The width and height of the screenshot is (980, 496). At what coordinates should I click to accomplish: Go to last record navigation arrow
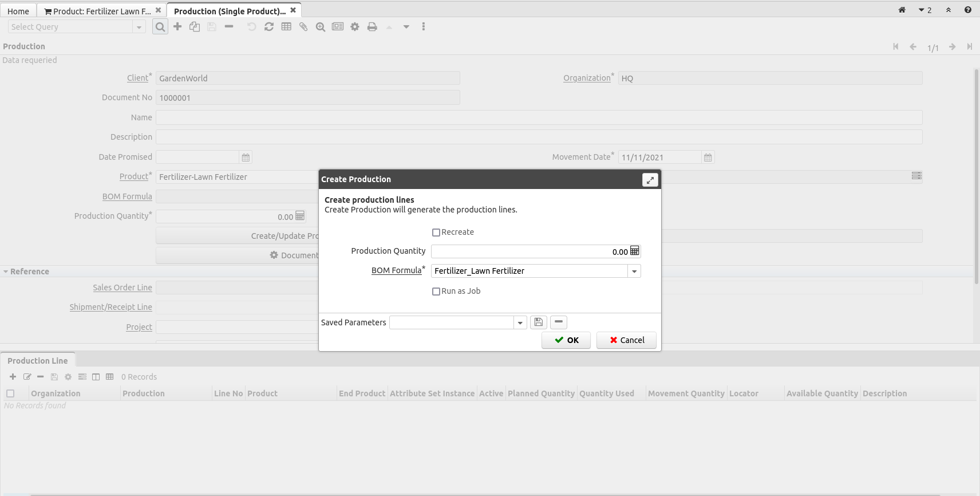click(x=970, y=47)
